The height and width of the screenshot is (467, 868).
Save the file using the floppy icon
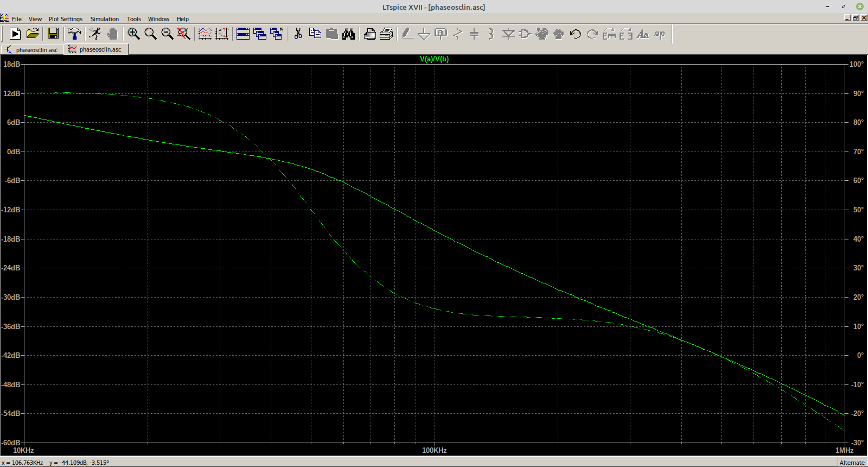pos(53,34)
